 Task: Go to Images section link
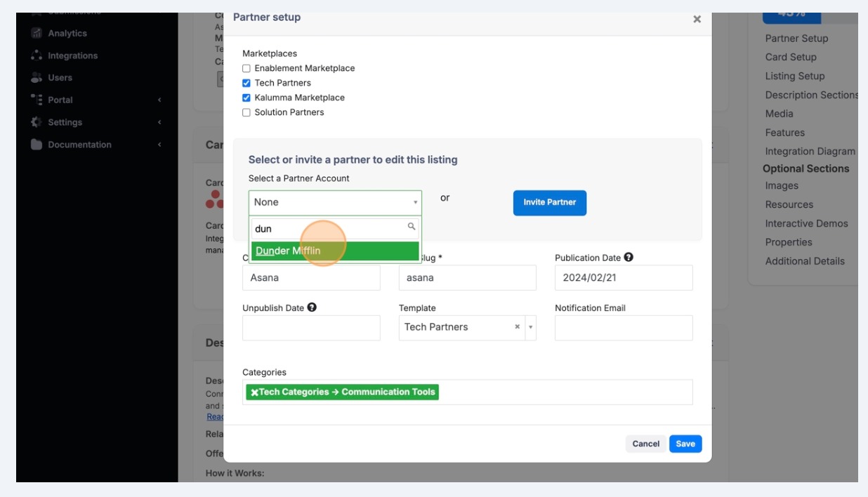pos(782,186)
